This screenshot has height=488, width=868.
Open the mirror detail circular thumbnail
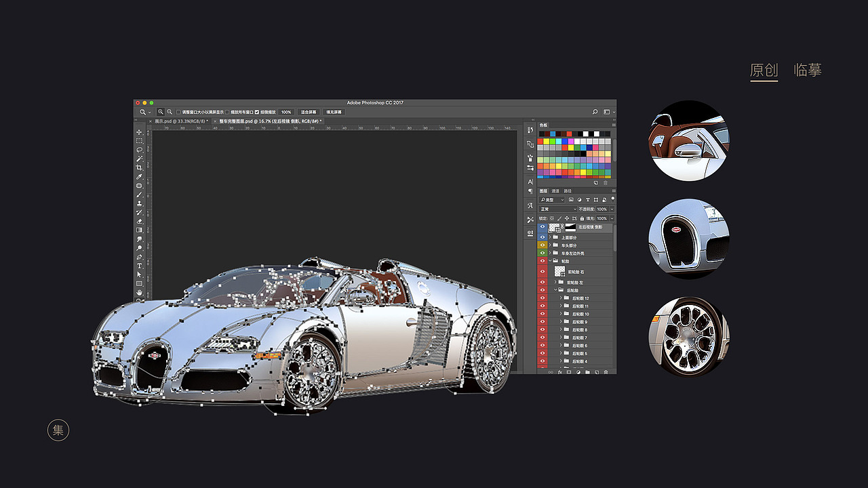pyautogui.click(x=689, y=140)
